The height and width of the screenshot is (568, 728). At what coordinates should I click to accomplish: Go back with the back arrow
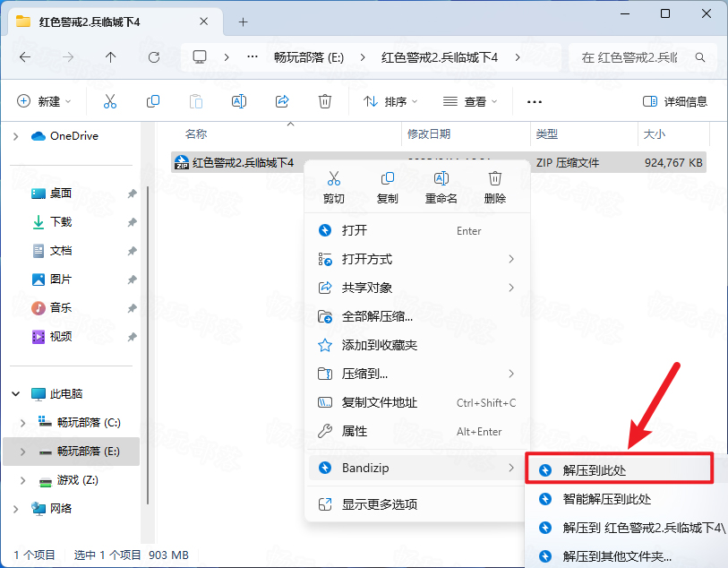pos(25,57)
